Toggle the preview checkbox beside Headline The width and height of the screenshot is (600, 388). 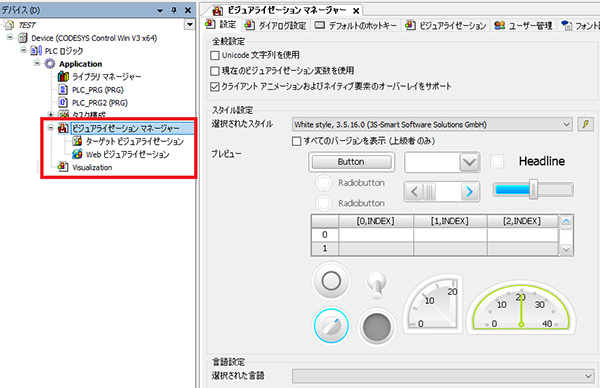[x=497, y=161]
